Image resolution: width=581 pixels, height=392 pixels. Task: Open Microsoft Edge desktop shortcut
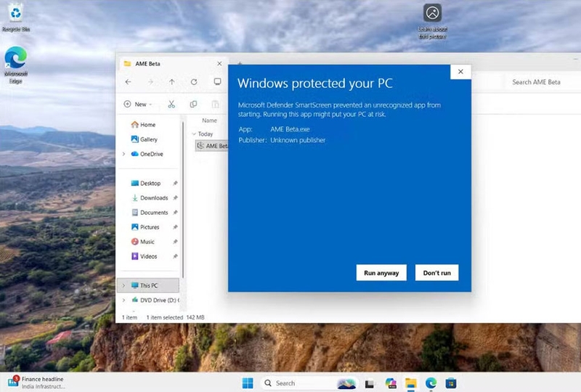15,65
